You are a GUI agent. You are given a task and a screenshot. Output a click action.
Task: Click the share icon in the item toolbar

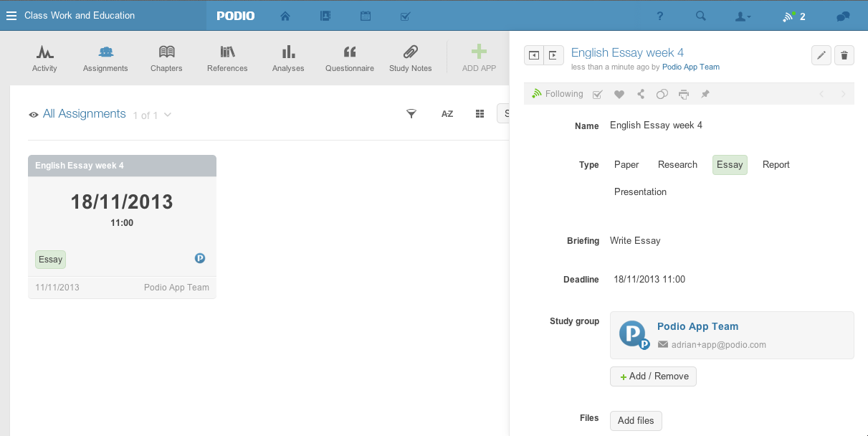coord(641,94)
